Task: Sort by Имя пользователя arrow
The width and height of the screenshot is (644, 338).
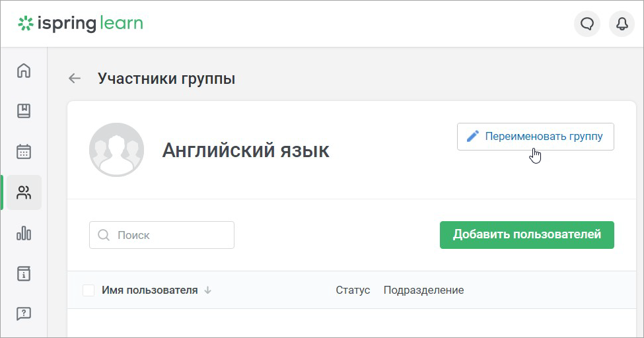Action: pyautogui.click(x=208, y=290)
